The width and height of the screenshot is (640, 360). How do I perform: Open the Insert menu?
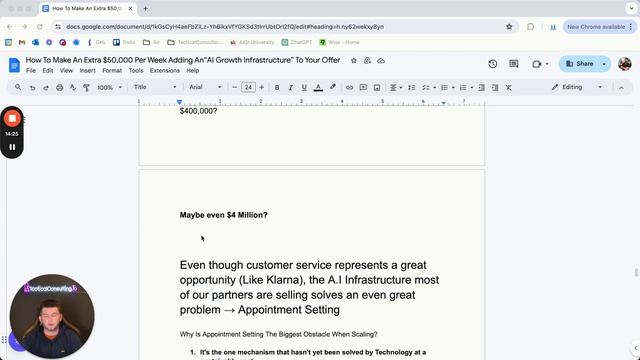click(x=87, y=71)
